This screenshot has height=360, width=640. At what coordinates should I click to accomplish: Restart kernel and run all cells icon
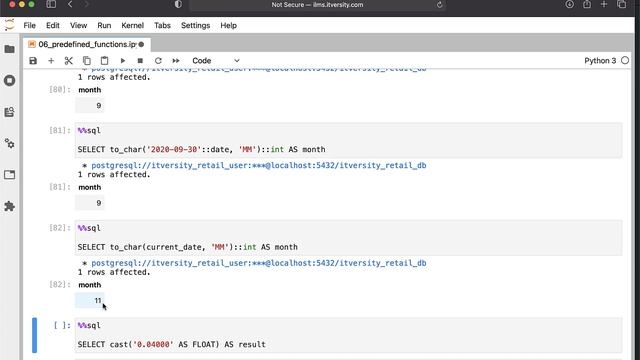(176, 61)
